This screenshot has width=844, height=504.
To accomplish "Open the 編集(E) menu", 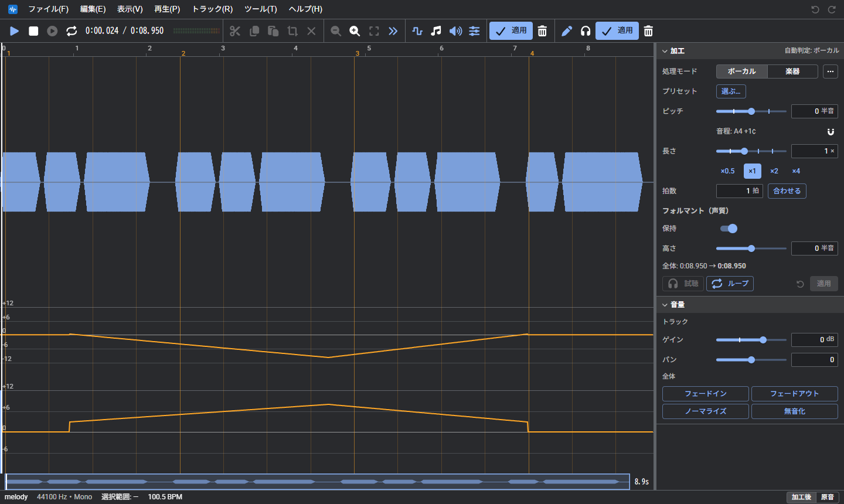I will tap(93, 9).
